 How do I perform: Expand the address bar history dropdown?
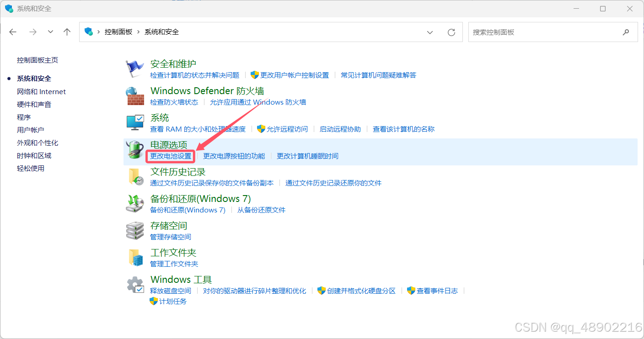coord(430,32)
